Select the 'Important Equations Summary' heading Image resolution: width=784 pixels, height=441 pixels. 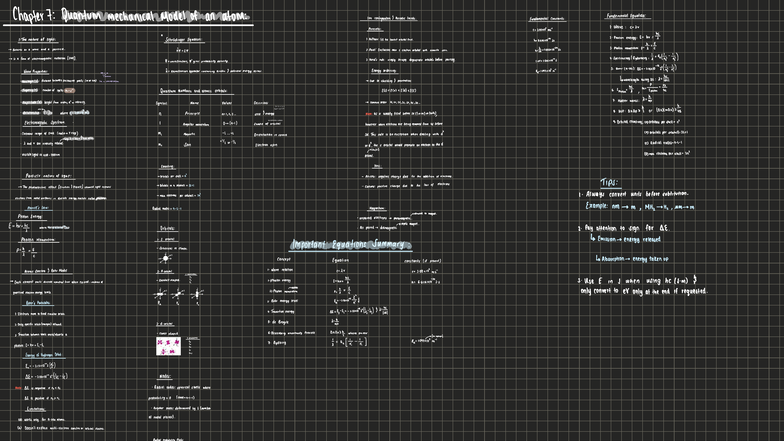348,244
